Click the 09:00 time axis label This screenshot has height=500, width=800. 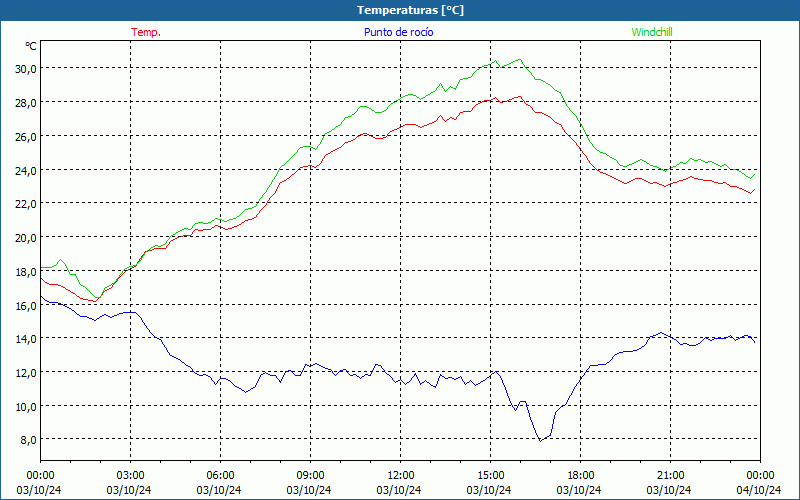[310, 476]
